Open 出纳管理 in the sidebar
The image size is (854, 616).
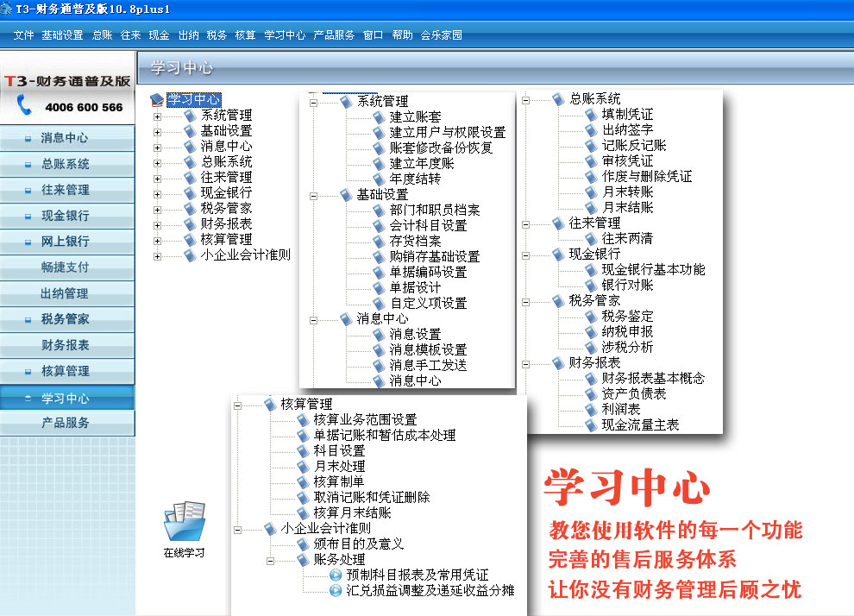coord(67,293)
